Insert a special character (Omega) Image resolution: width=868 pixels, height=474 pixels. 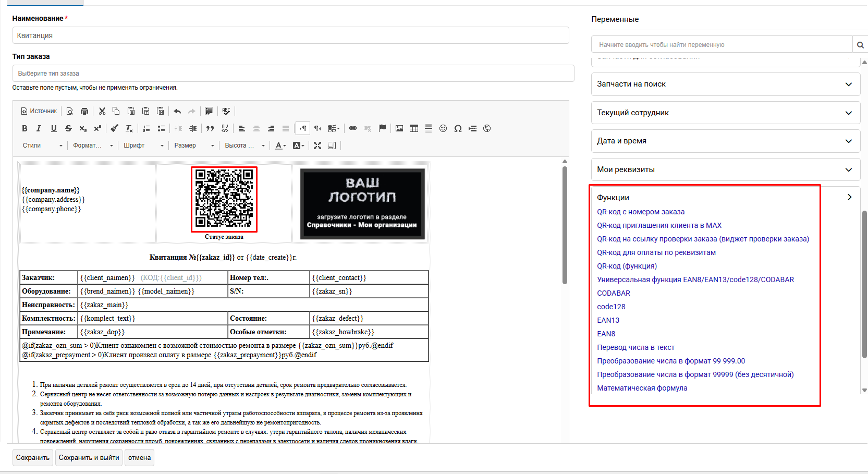tap(458, 128)
